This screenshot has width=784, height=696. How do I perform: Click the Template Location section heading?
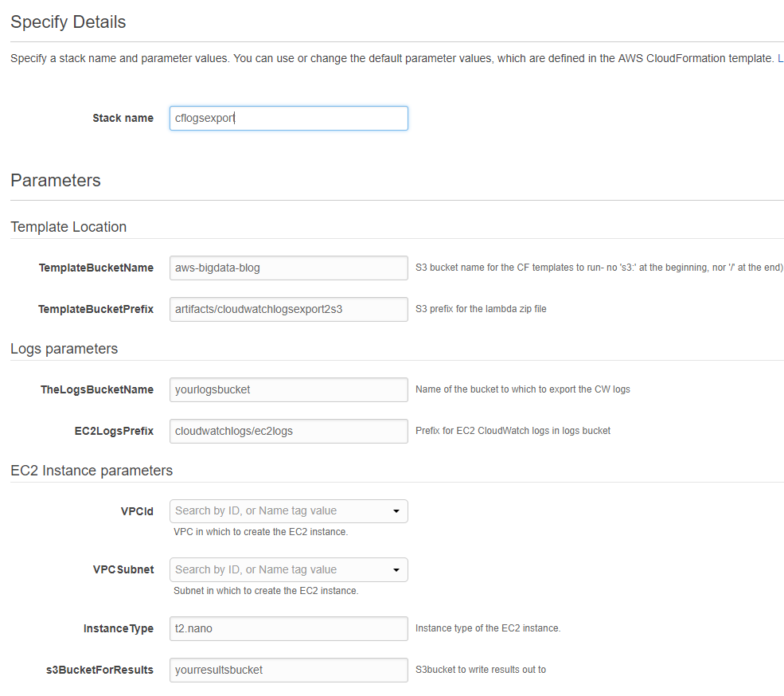coord(68,227)
